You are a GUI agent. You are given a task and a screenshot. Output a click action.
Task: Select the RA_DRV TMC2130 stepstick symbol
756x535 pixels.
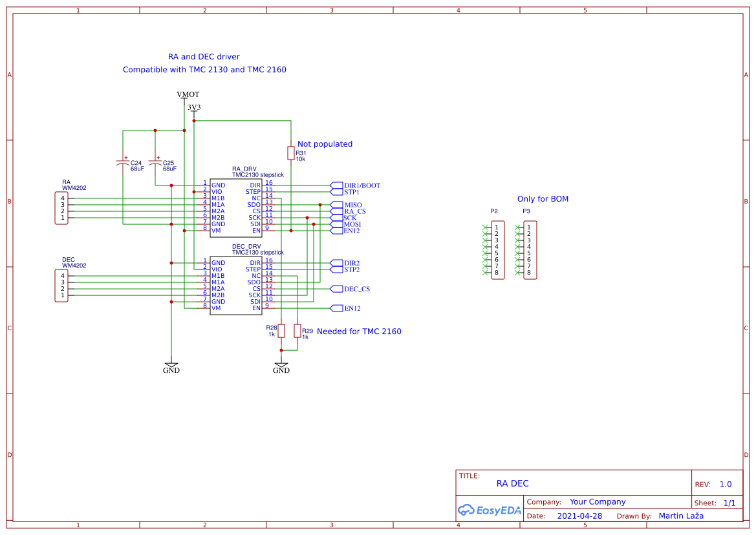[235, 207]
